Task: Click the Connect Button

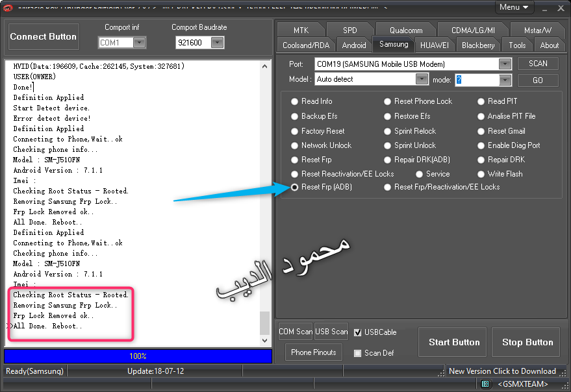Action: tap(44, 37)
